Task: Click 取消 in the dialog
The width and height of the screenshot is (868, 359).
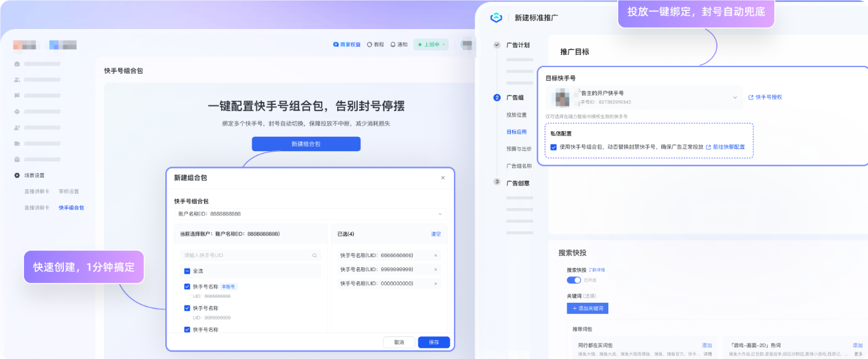Action: [x=399, y=342]
